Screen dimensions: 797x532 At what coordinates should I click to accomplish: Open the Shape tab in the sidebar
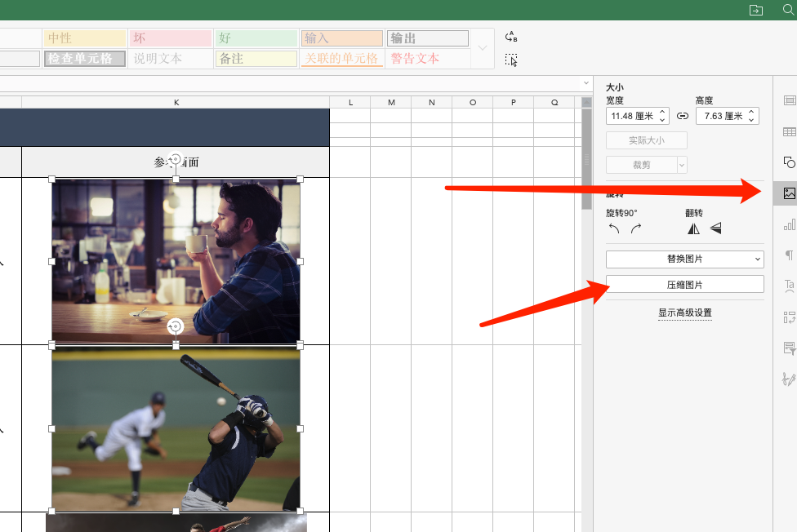click(x=789, y=162)
